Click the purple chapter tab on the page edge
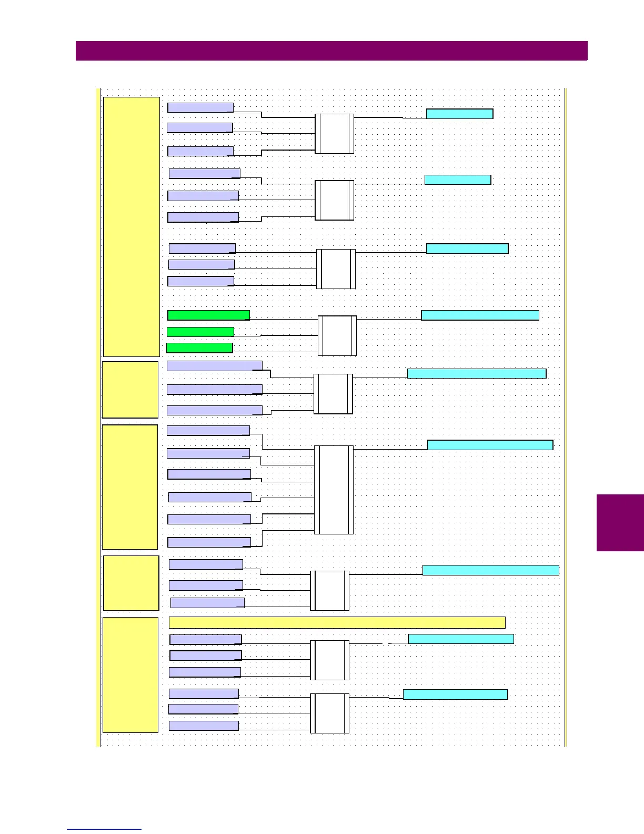Image resolution: width=644 pixels, height=834 pixels. (620, 523)
